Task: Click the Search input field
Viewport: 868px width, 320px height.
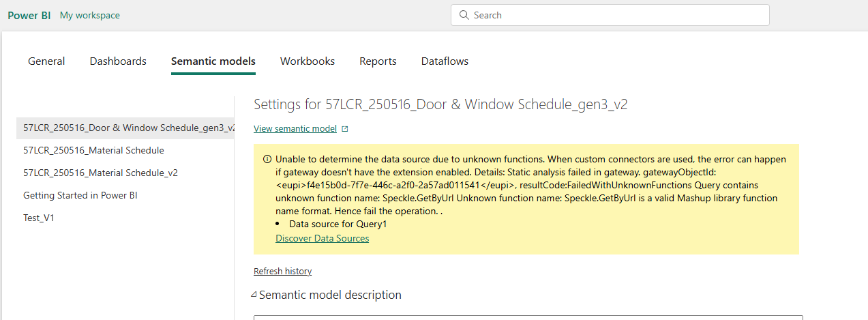Action: (x=610, y=15)
